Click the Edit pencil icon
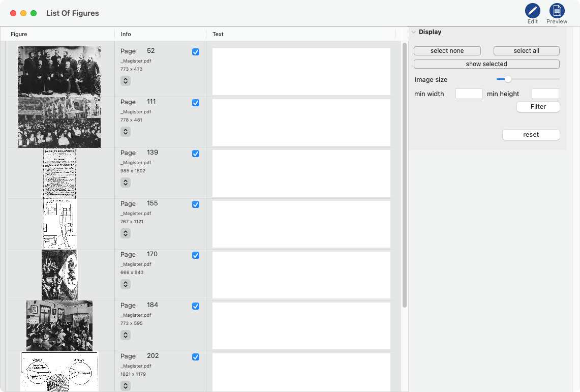580x392 pixels. pos(532,11)
